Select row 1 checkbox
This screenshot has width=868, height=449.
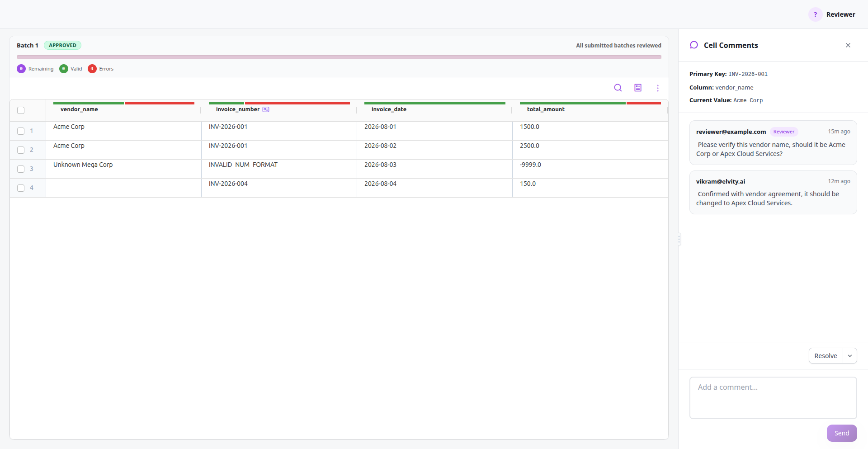(21, 131)
